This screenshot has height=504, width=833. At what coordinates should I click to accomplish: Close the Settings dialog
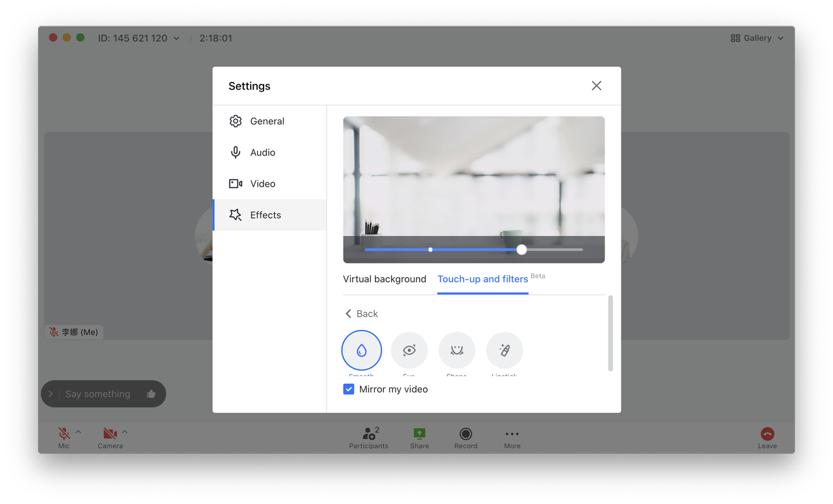point(596,86)
